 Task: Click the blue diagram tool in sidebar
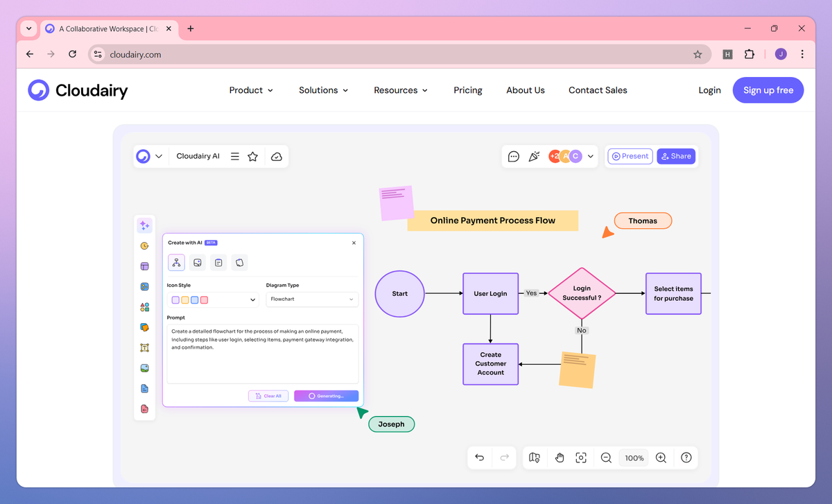pos(144,286)
